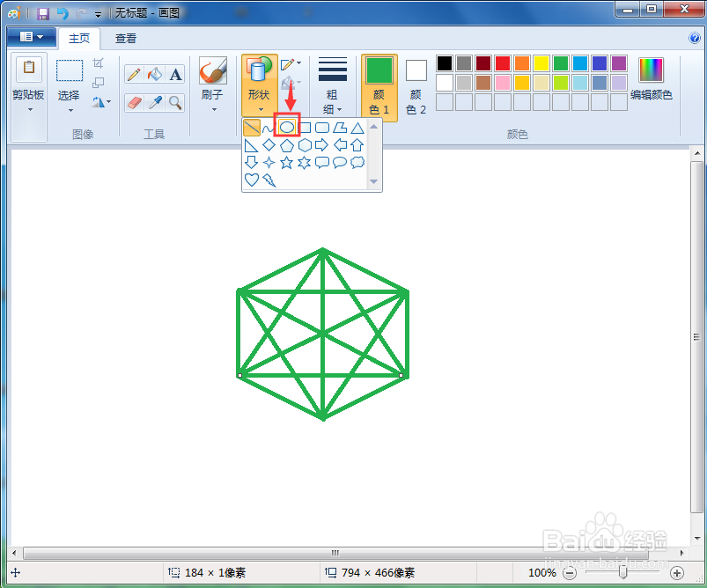Image resolution: width=707 pixels, height=588 pixels.
Task: Choose the Left arrow shape
Action: [x=340, y=145]
